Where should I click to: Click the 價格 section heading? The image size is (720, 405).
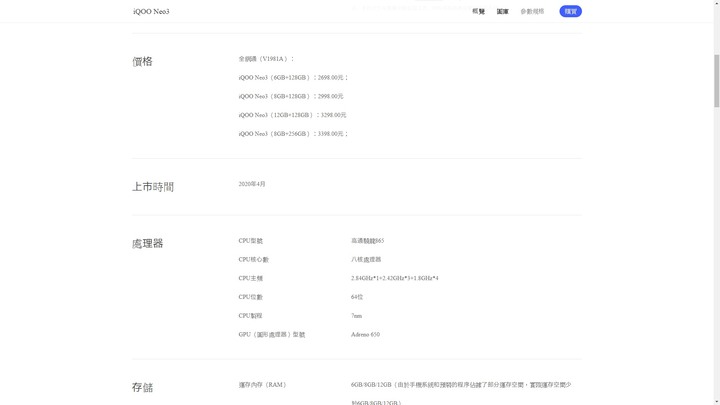[x=142, y=62]
